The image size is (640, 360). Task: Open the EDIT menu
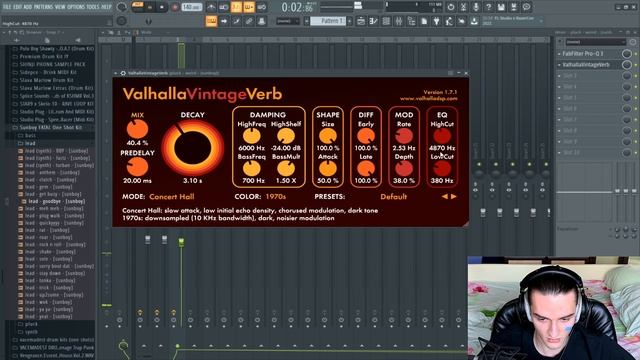[x=18, y=7]
